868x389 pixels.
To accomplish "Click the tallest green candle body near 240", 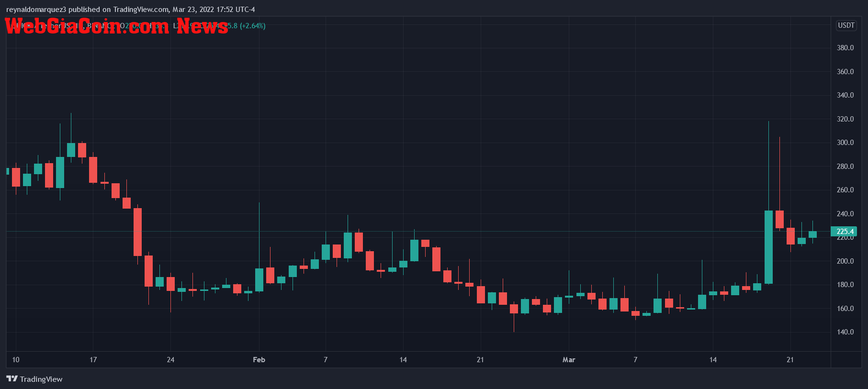I will point(768,247).
